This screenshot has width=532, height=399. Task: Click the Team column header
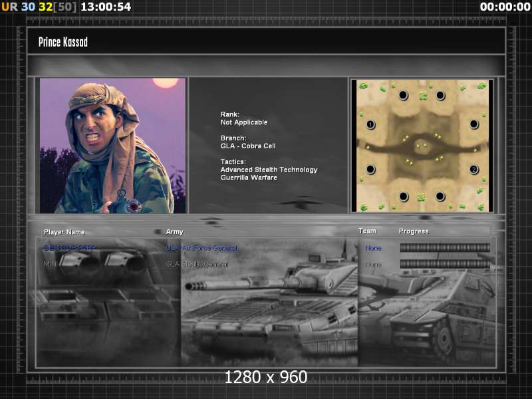click(368, 231)
